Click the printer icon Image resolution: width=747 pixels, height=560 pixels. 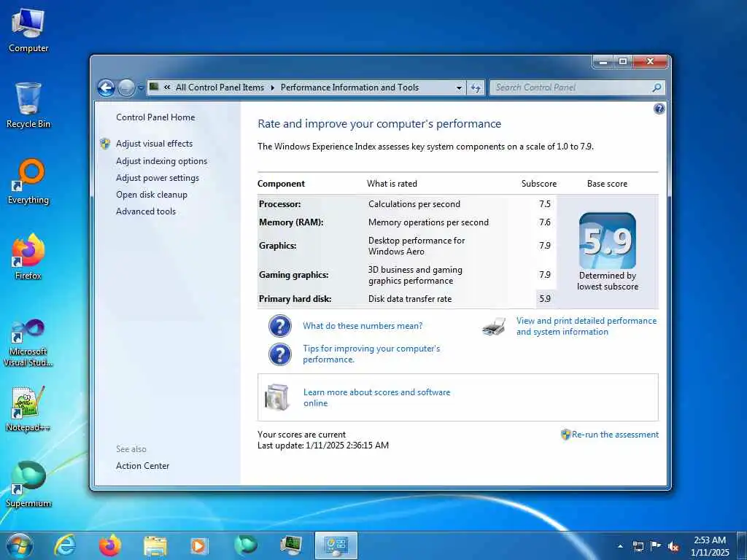click(x=494, y=327)
